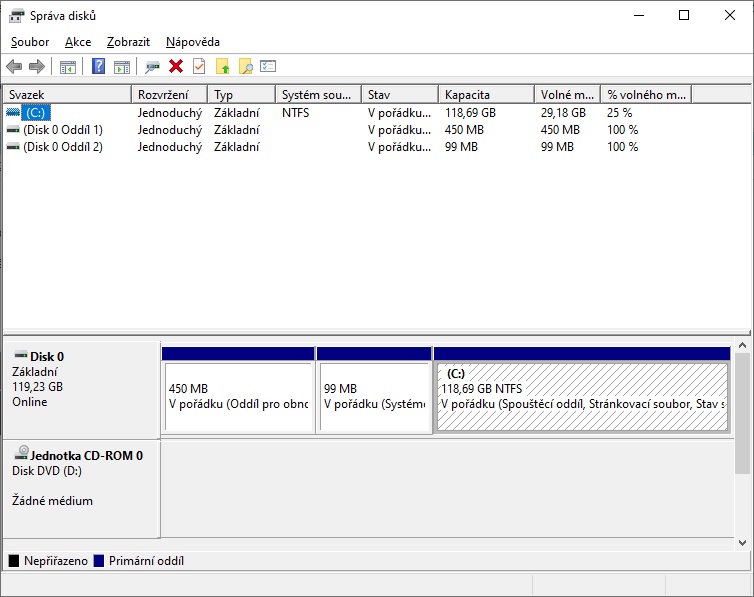Screen dimensions: 754x597
Task: Click the 450 MB capacity cell in list
Action: pyautogui.click(x=464, y=130)
